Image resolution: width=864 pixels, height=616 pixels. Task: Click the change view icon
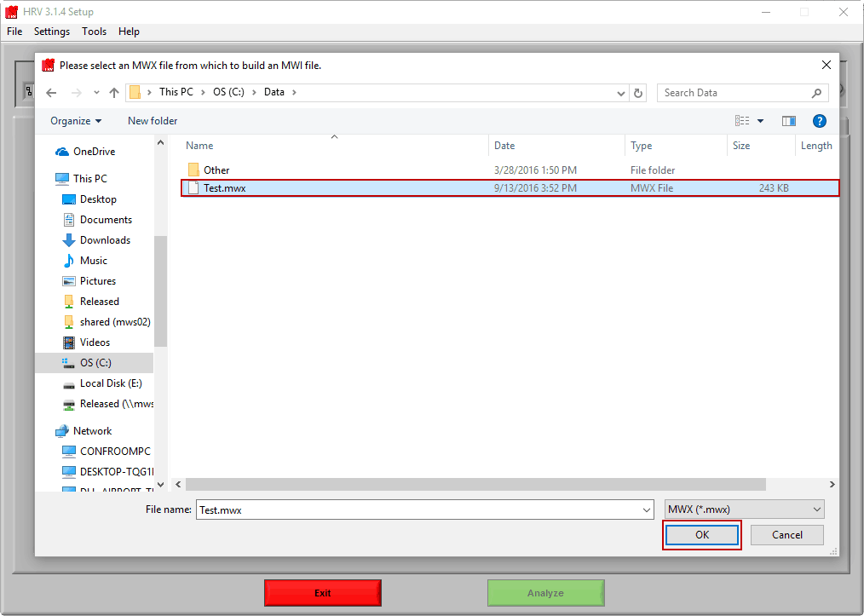pyautogui.click(x=742, y=121)
